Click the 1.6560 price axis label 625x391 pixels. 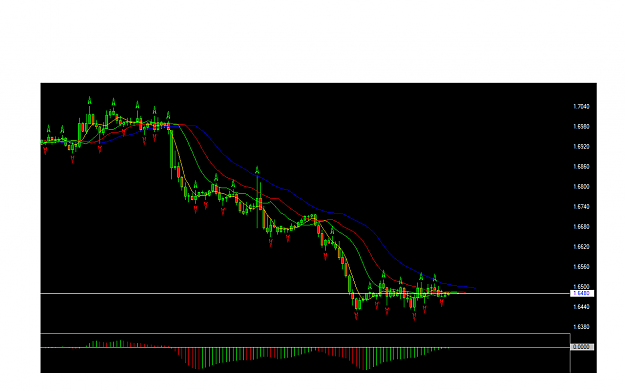pos(581,267)
